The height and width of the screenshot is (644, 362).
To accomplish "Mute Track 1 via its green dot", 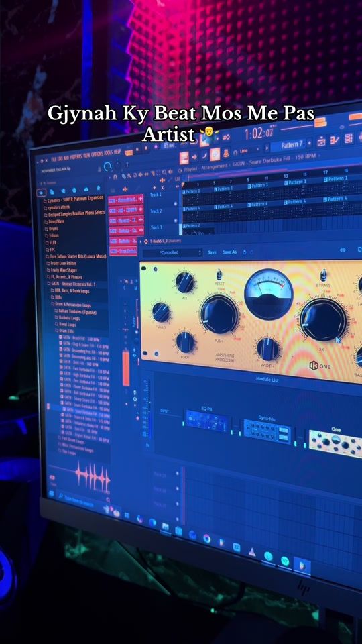I will [x=176, y=203].
